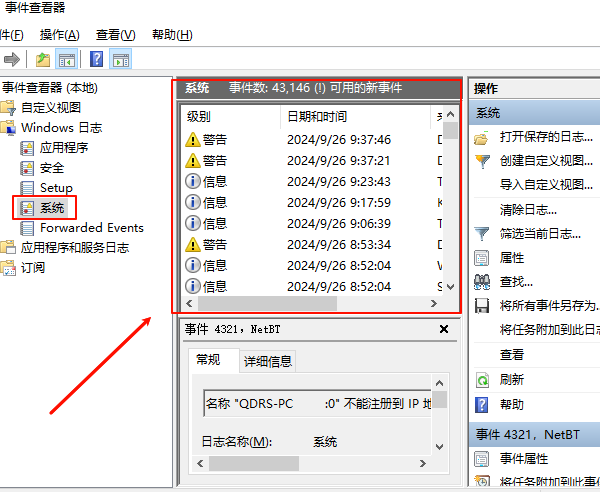Click warning icon of 8:53:34 event
The height and width of the screenshot is (492, 600).
point(192,244)
